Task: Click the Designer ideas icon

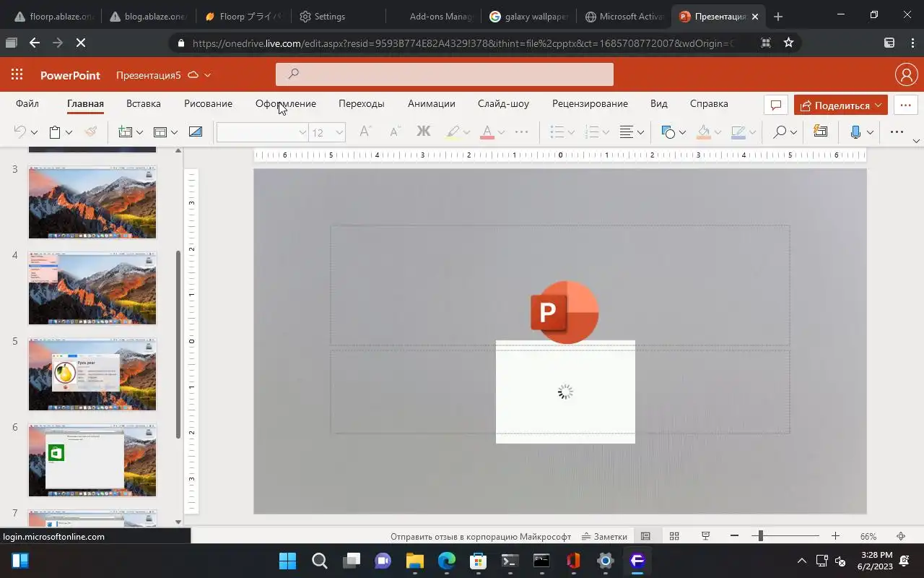Action: click(195, 132)
